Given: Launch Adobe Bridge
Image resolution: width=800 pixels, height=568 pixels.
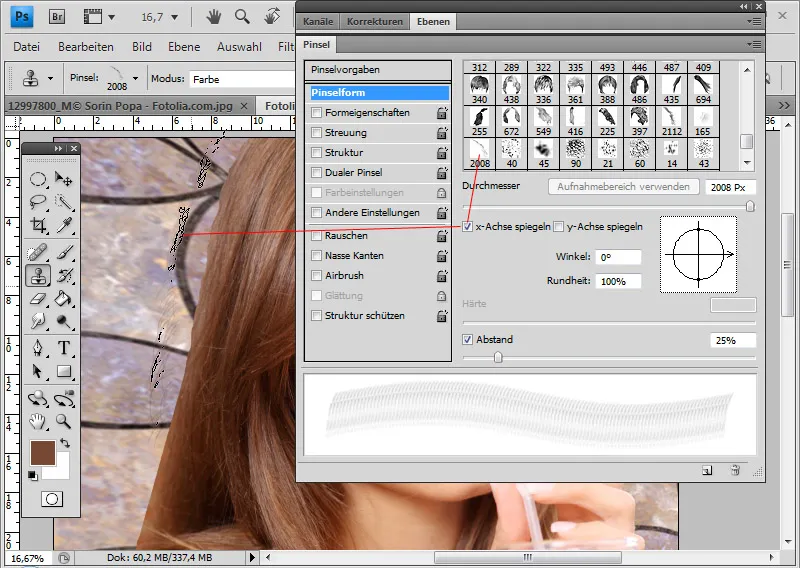Looking at the screenshot, I should [x=57, y=17].
